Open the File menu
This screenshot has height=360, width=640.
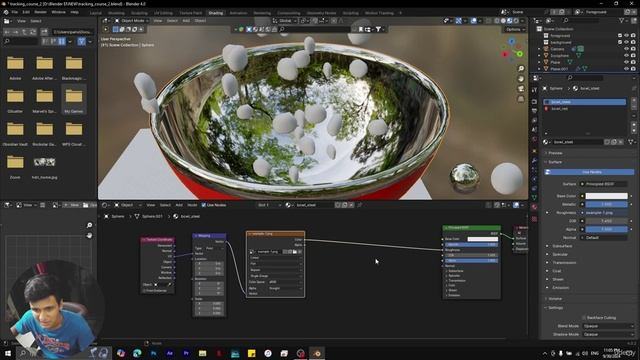(x=15, y=12)
